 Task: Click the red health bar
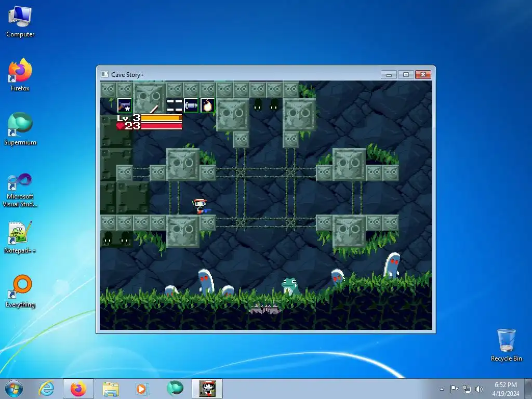[x=162, y=126]
